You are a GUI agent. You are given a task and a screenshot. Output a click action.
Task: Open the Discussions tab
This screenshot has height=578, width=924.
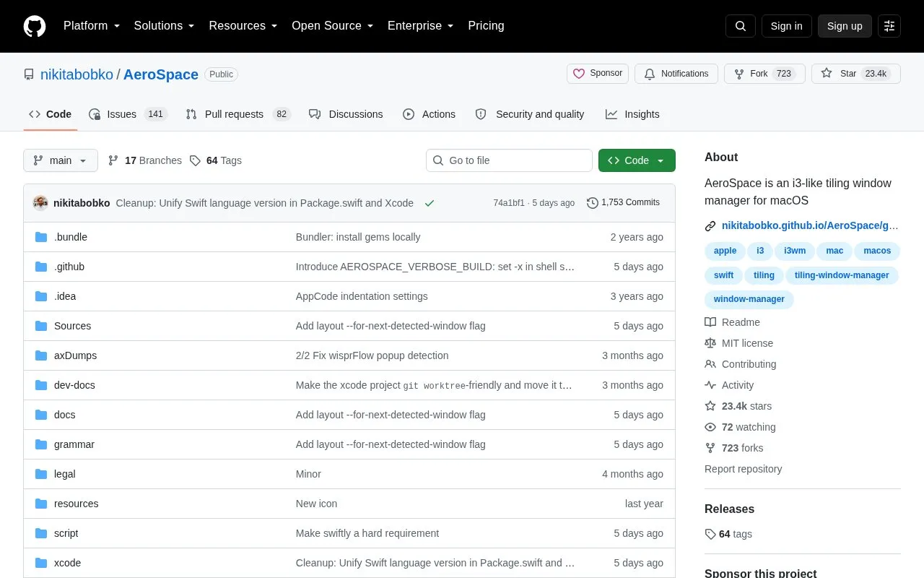[346, 114]
